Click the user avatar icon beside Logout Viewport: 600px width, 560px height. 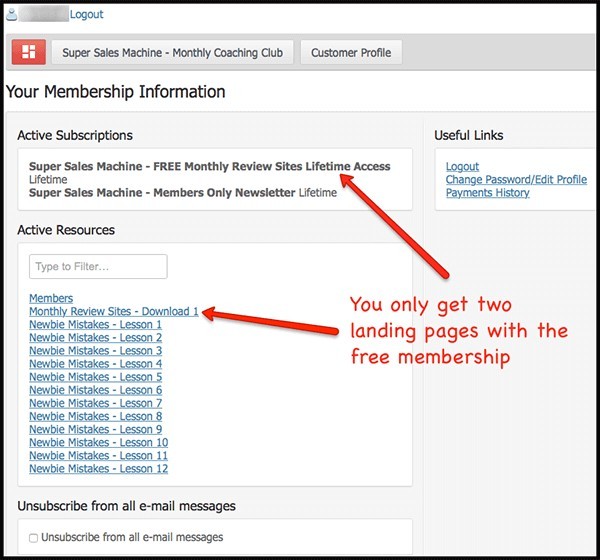12,15
